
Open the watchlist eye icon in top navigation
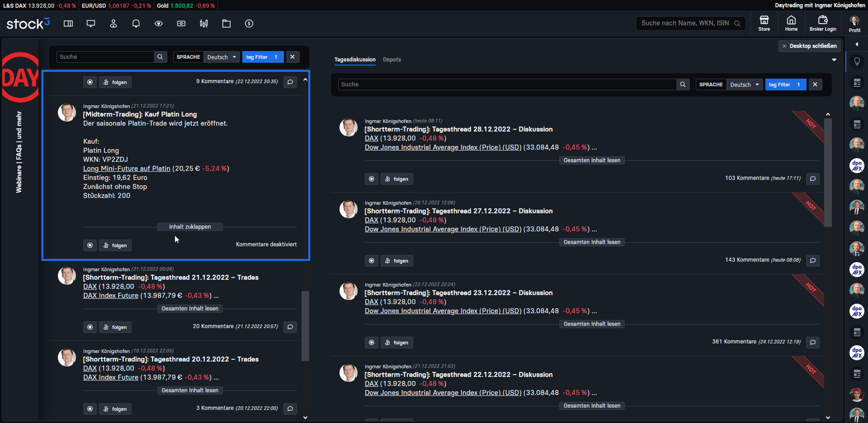tap(159, 24)
